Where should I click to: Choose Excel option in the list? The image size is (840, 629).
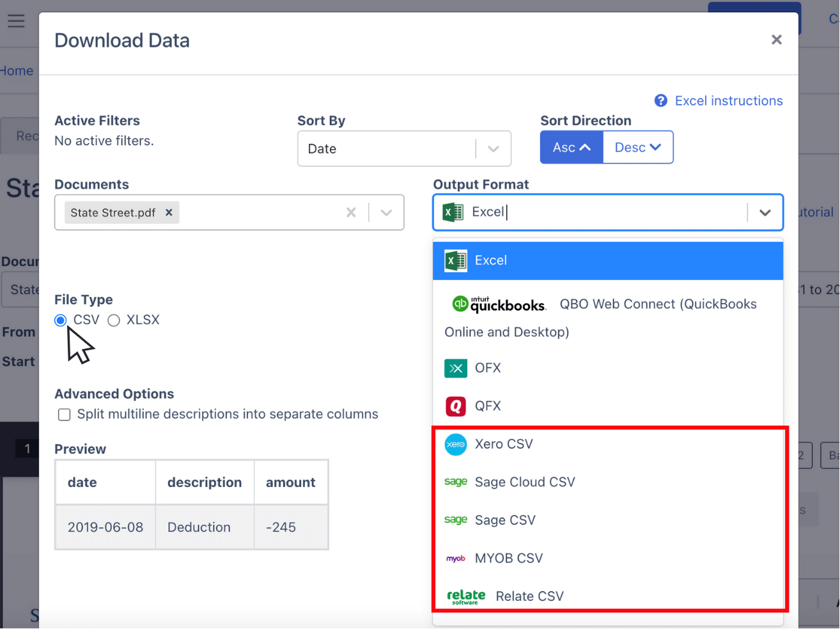[x=608, y=260]
